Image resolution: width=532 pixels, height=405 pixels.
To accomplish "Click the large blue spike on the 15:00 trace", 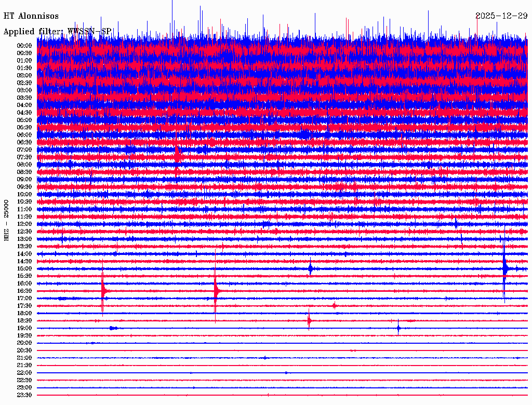I will 504,268.
